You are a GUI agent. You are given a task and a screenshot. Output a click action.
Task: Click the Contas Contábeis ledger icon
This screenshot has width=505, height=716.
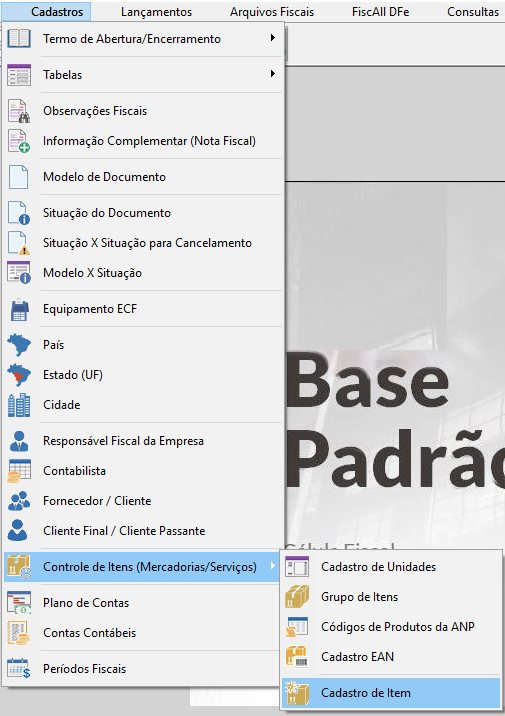(x=19, y=633)
